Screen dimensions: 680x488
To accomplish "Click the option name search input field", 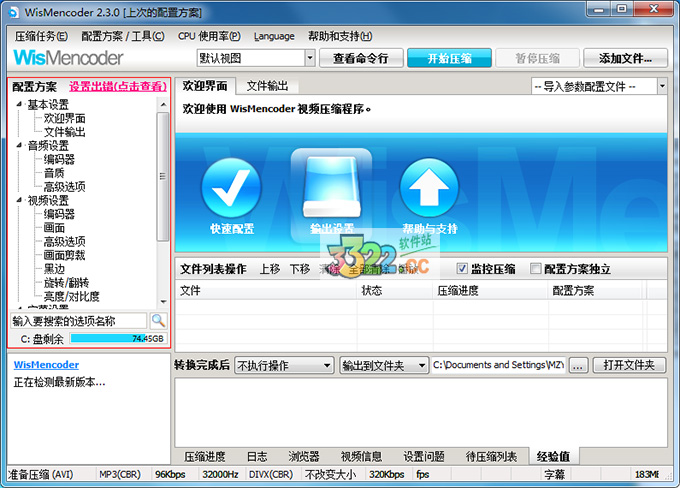I will click(78, 321).
